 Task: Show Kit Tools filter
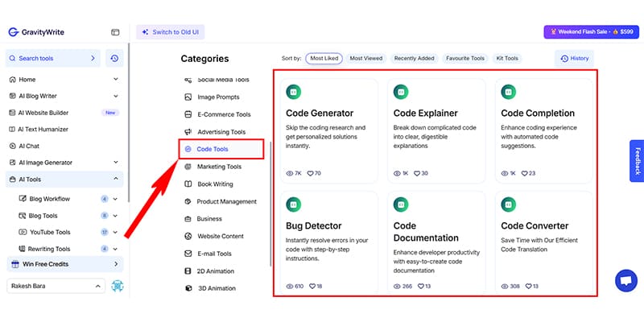click(507, 58)
